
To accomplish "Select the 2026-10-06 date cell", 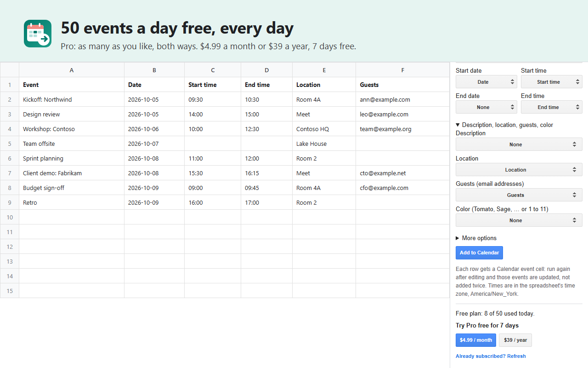I will tap(154, 129).
